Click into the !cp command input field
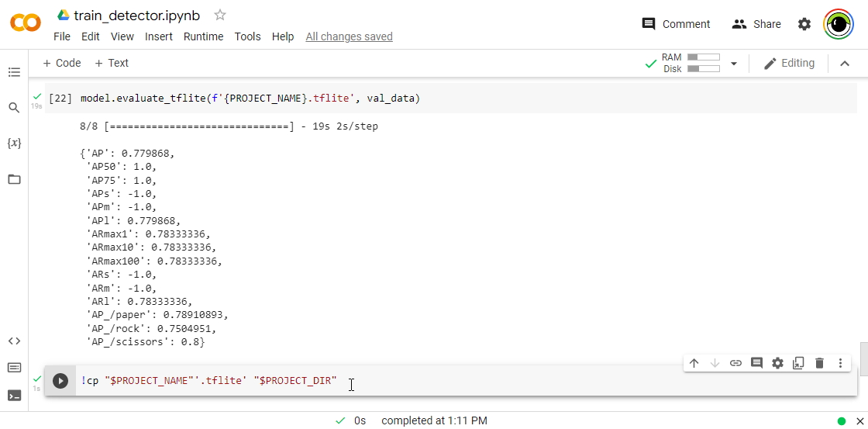Viewport: 868px width, 429px height. click(465, 381)
